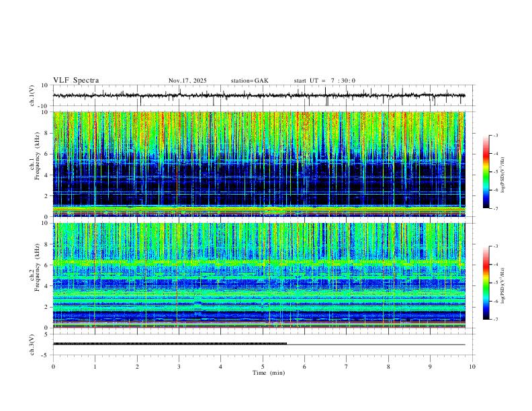Click the '-7' label on lower color scale

coord(495,319)
